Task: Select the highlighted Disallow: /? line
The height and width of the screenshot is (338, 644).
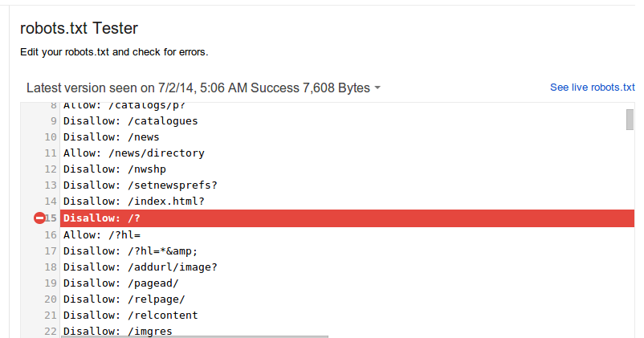Action: pos(106,218)
